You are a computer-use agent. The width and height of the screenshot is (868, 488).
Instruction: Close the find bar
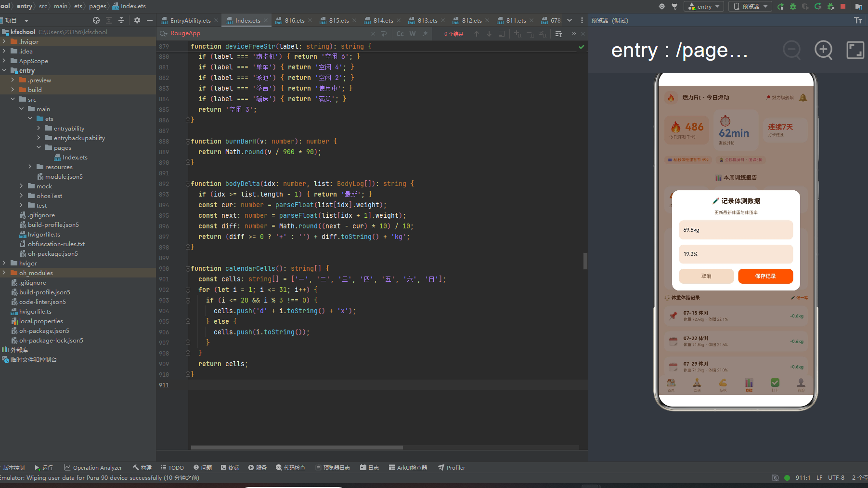tap(583, 34)
